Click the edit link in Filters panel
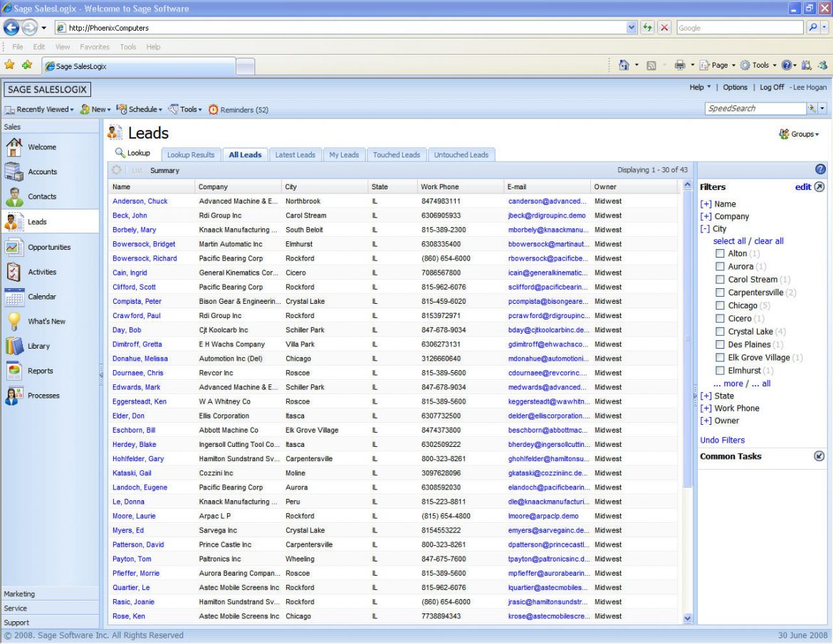The width and height of the screenshot is (833, 644). coord(803,186)
